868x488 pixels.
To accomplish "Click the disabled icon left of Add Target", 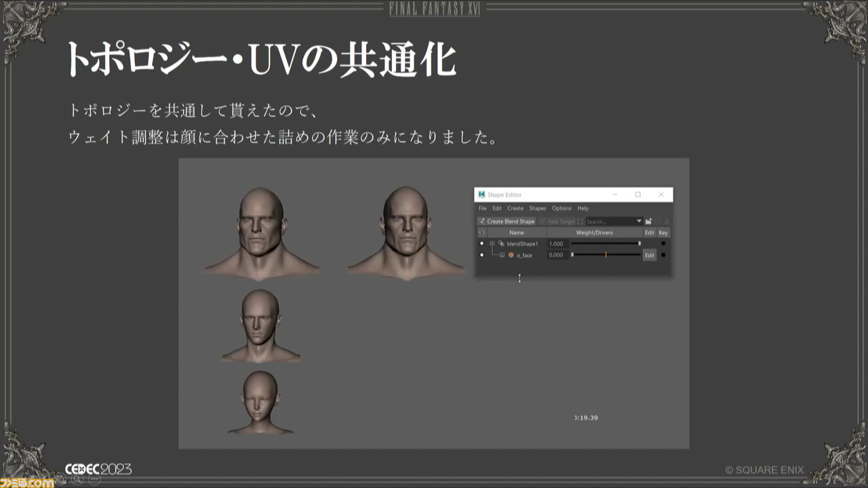I will coord(542,221).
